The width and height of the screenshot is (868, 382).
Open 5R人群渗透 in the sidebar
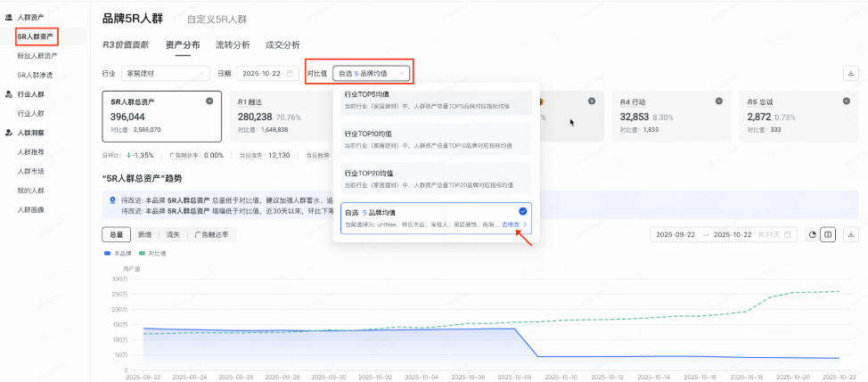tap(35, 75)
